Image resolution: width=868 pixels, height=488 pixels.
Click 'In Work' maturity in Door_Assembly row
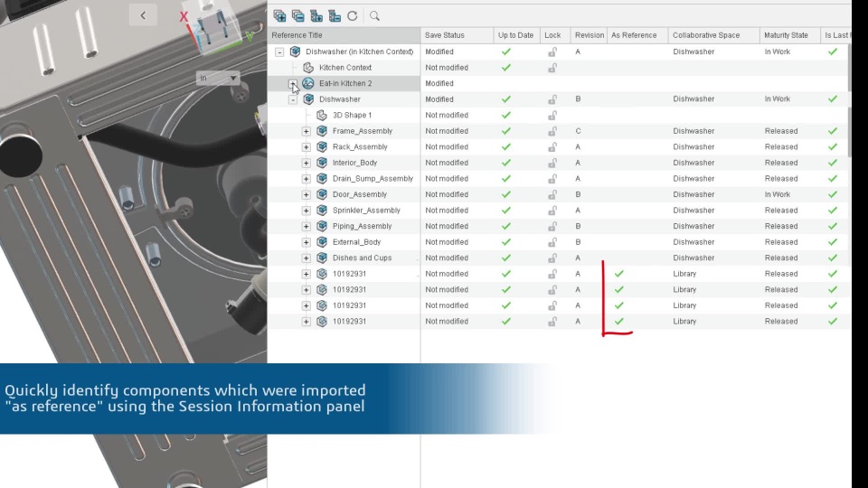(778, 195)
